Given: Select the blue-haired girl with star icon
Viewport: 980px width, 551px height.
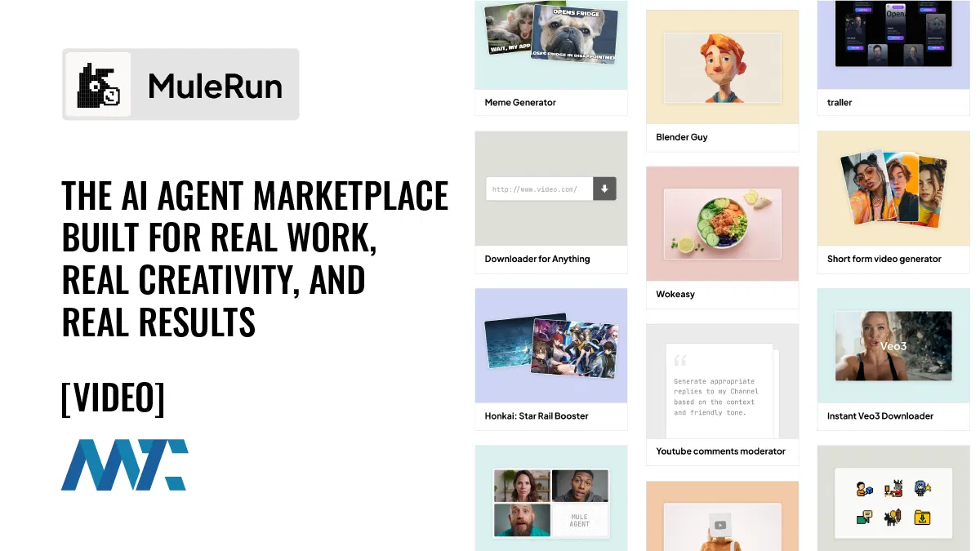Looking at the screenshot, I should pyautogui.click(x=923, y=488).
